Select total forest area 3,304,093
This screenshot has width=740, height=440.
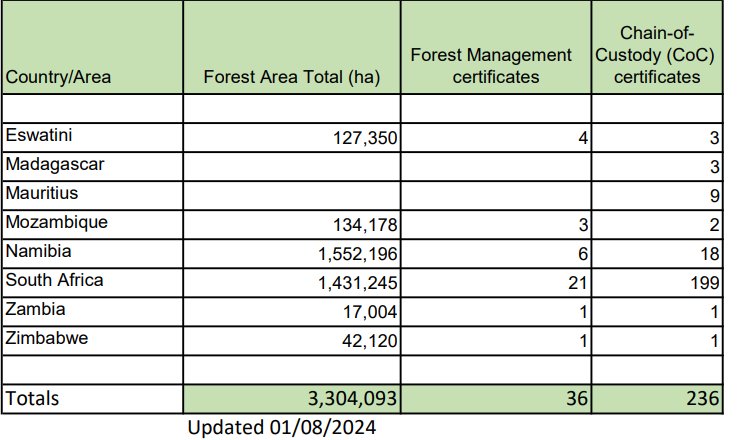(x=352, y=398)
